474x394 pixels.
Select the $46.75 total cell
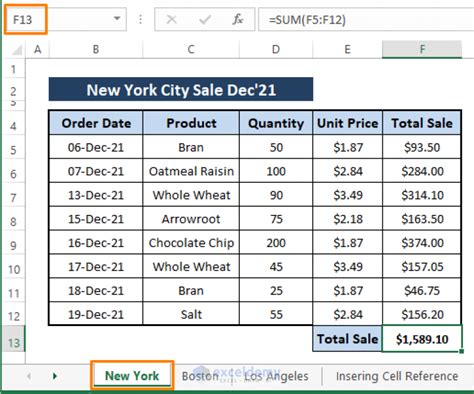click(422, 291)
